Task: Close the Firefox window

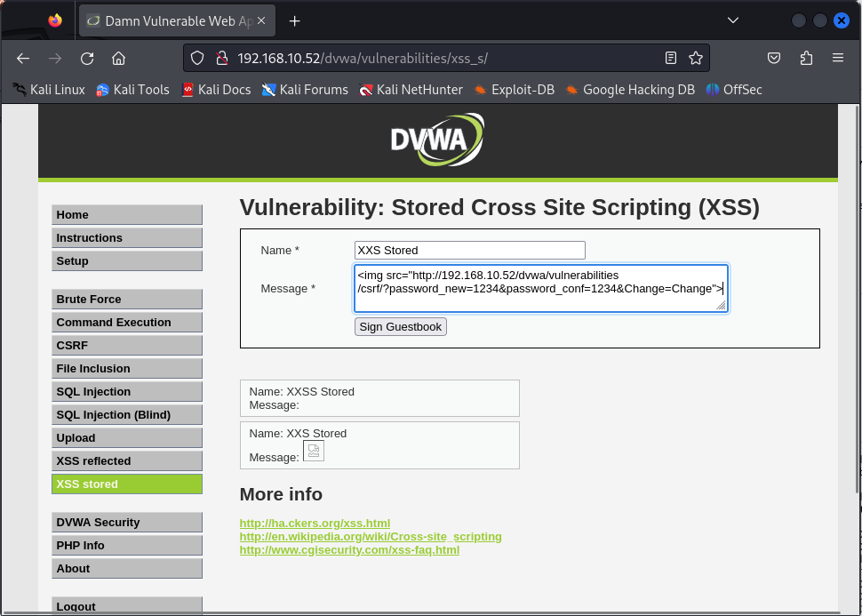Action: click(841, 21)
